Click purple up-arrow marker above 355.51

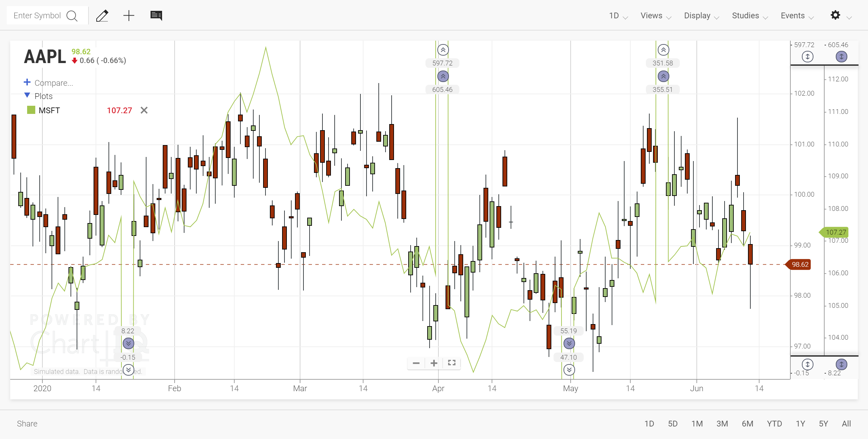(664, 76)
